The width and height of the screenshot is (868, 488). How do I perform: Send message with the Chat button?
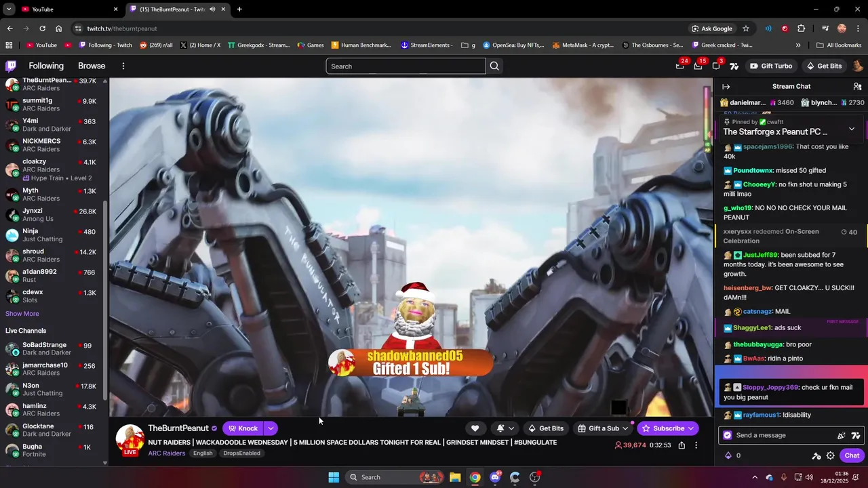tap(852, 455)
